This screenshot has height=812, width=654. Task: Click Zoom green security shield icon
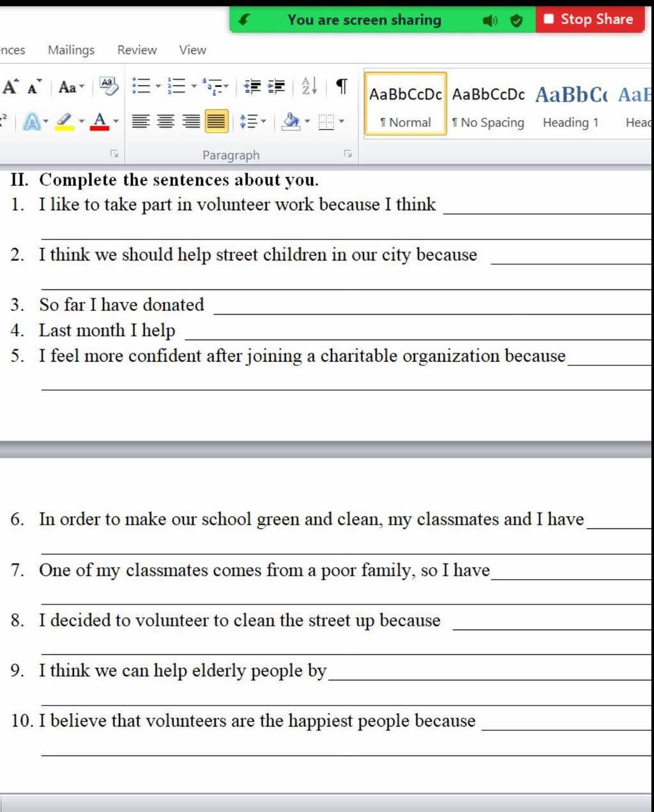click(516, 20)
